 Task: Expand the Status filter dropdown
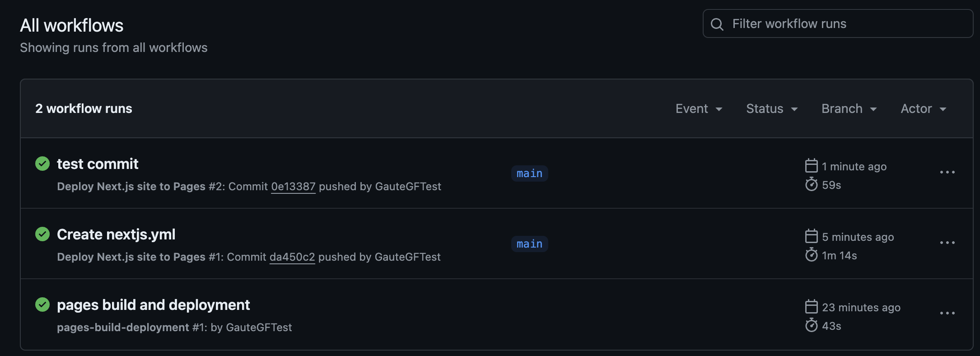772,109
